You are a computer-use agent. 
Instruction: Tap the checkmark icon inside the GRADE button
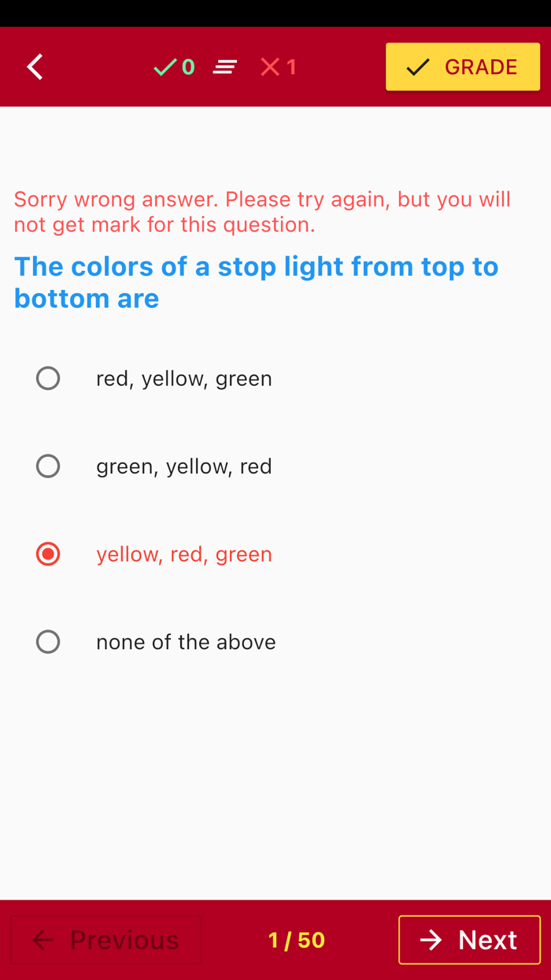tap(417, 66)
